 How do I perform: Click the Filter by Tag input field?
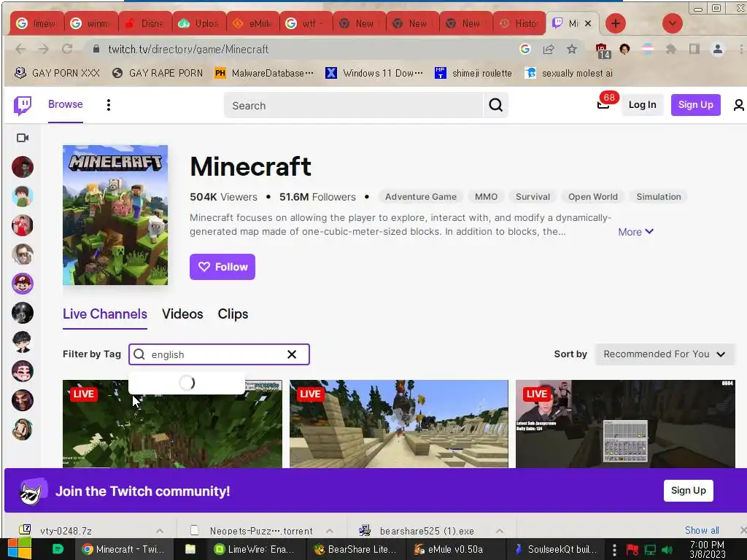pyautogui.click(x=219, y=354)
